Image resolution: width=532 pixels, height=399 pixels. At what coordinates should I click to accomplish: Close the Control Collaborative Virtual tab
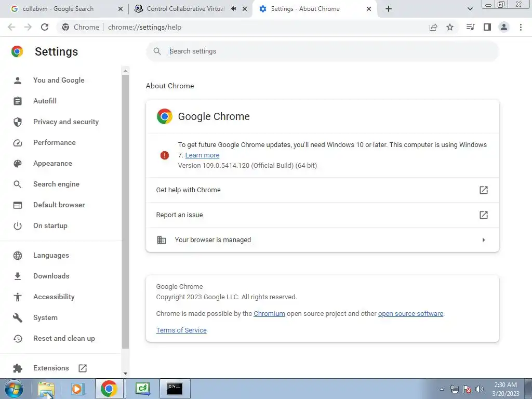[245, 9]
